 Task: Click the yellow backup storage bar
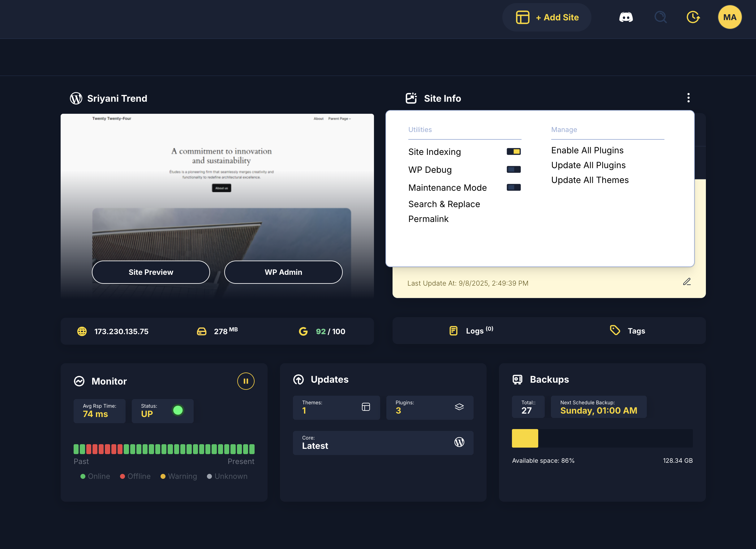tap(525, 438)
